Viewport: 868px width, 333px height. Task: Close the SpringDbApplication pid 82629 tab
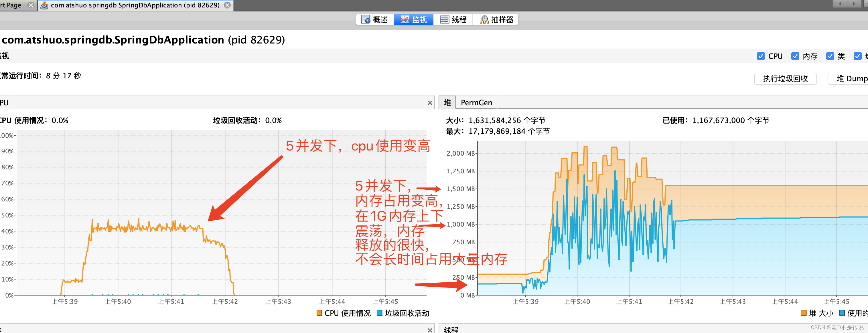227,5
